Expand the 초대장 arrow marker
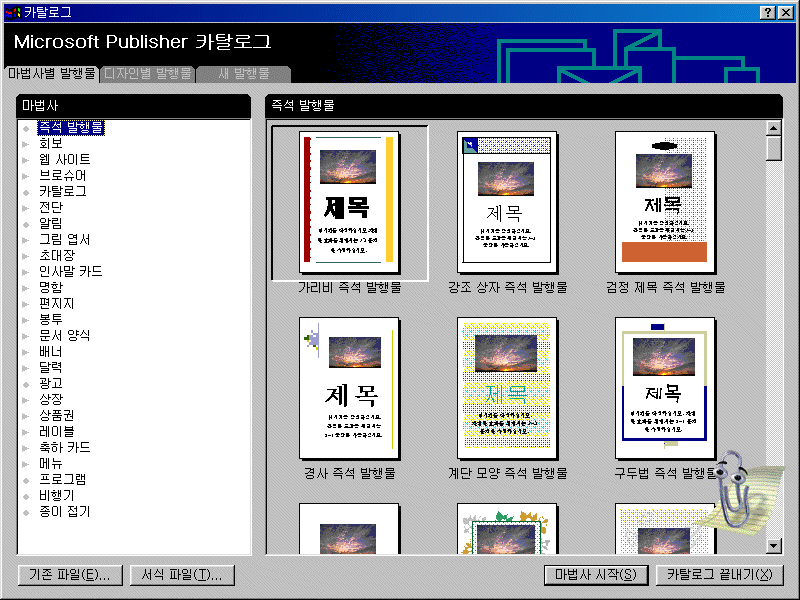The width and height of the screenshot is (800, 600). point(26,256)
